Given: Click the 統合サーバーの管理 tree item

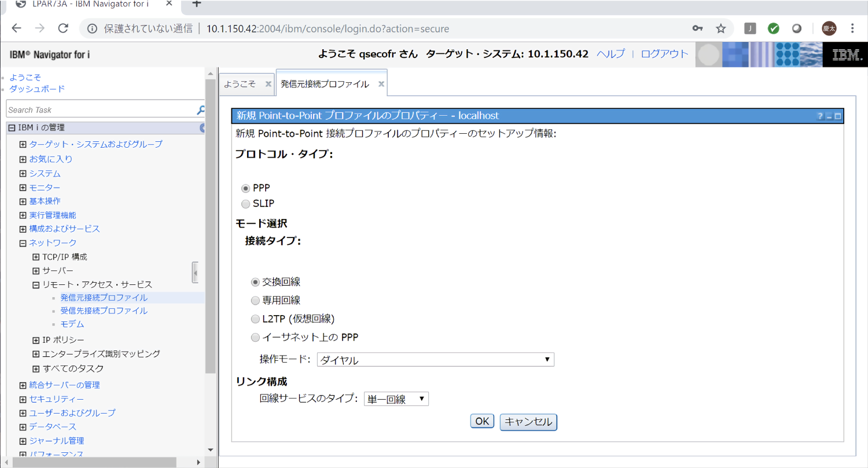Looking at the screenshot, I should [65, 385].
